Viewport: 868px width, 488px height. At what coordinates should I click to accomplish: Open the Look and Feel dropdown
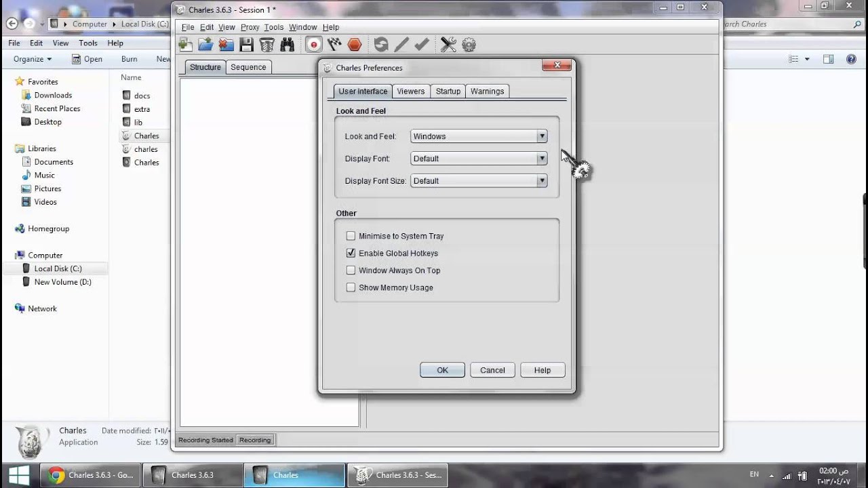coord(479,136)
